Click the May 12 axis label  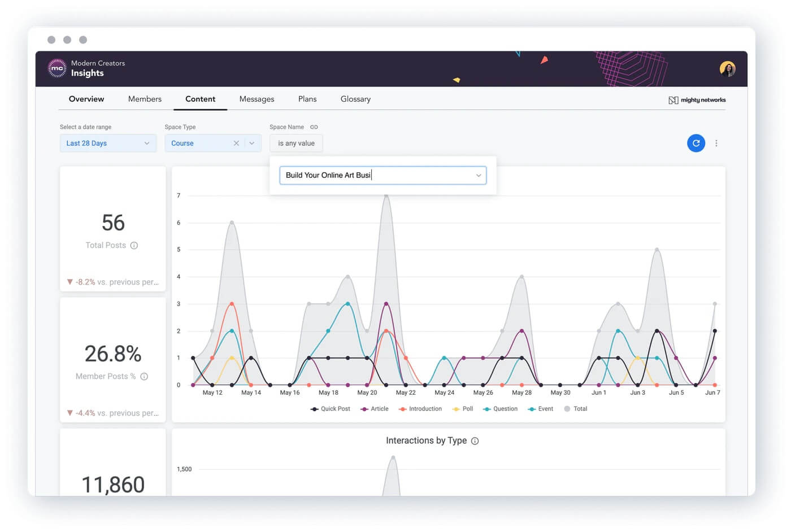click(x=212, y=393)
